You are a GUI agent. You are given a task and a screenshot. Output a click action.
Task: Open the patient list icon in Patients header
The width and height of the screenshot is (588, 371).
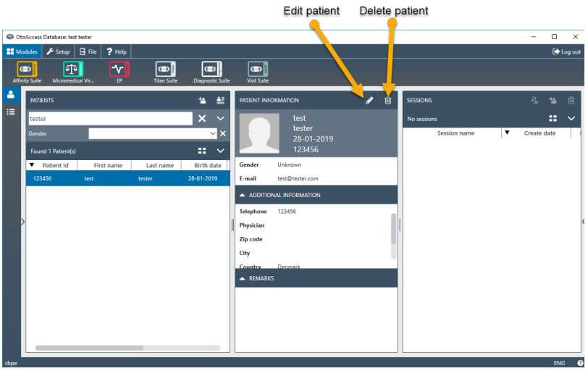click(x=220, y=100)
